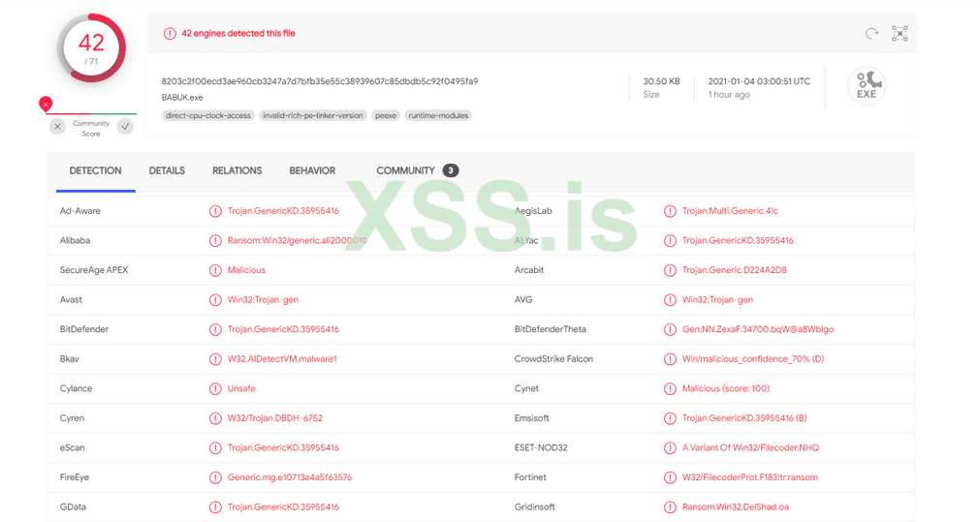This screenshot has height=522, width=980.
Task: Select Bkav's W32.AIDetectVM.malware1 result
Action: click(282, 359)
